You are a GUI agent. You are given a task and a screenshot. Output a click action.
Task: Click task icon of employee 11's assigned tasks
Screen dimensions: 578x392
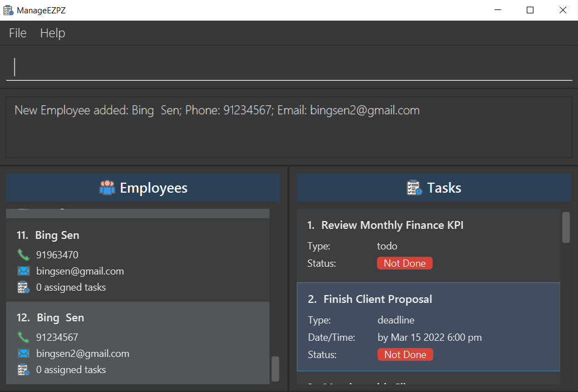point(23,287)
